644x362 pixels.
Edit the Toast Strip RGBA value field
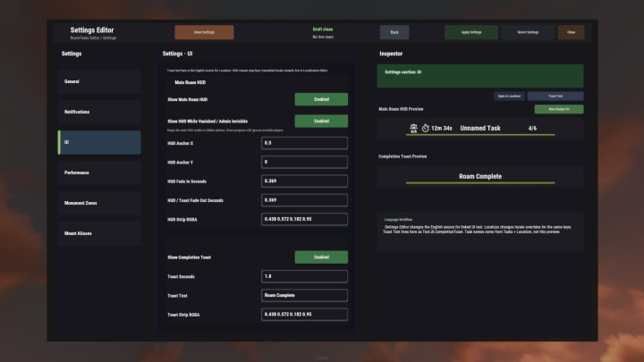tap(304, 315)
